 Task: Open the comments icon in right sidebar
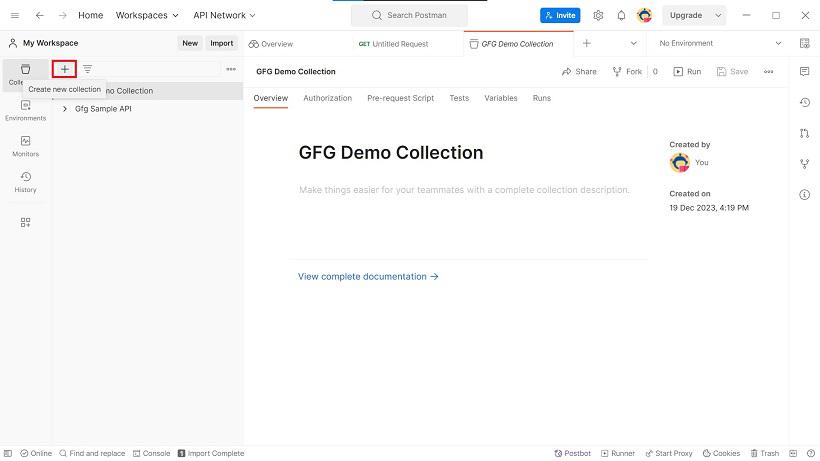click(x=804, y=71)
